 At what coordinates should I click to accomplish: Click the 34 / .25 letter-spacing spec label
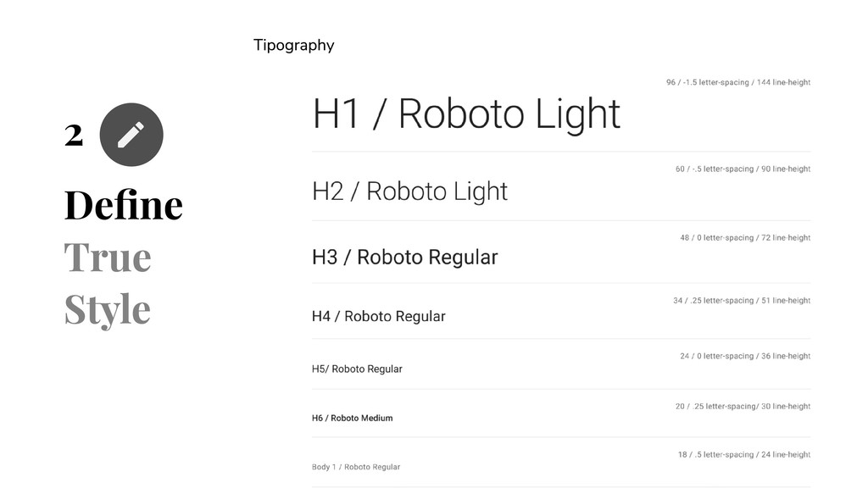(x=742, y=301)
